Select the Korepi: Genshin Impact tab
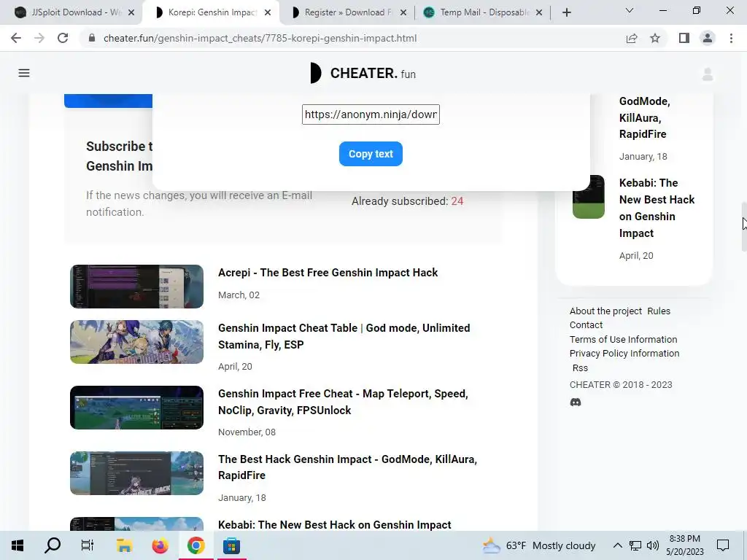This screenshot has height=560, width=747. (212, 12)
